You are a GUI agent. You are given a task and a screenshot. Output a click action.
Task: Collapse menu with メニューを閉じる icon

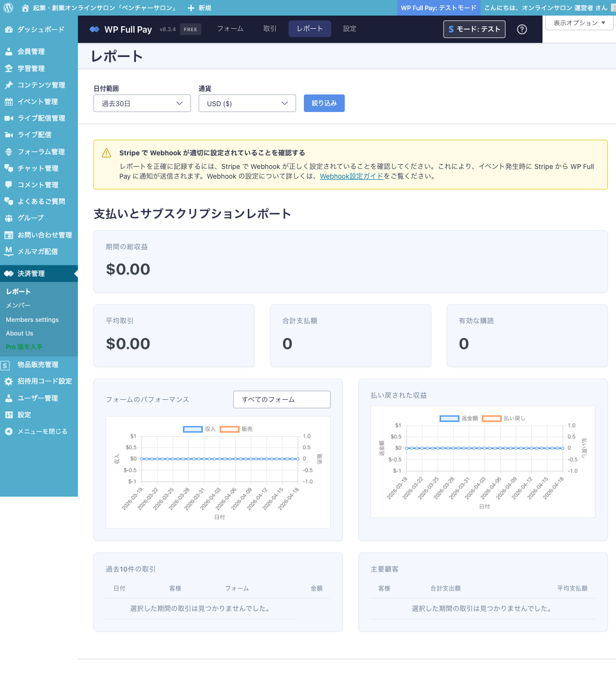[9, 431]
